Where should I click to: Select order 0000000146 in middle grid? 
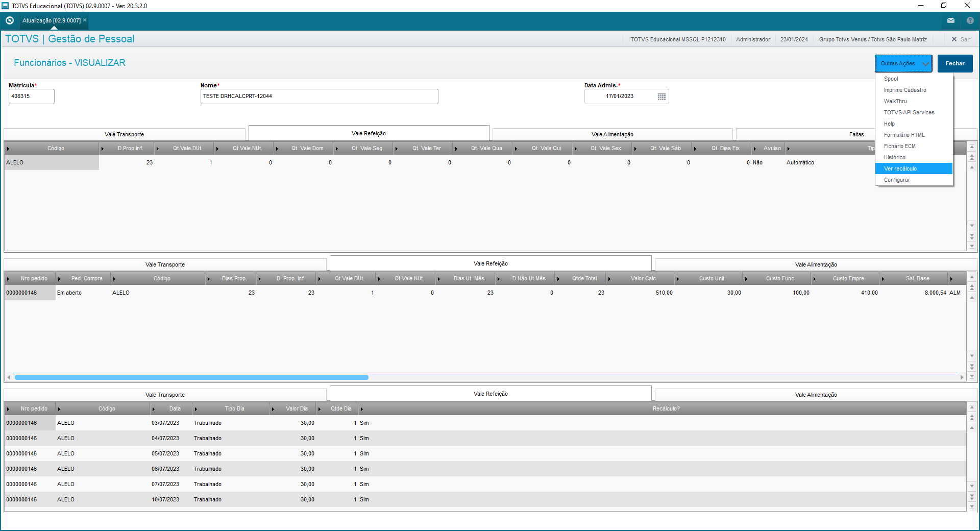click(30, 293)
